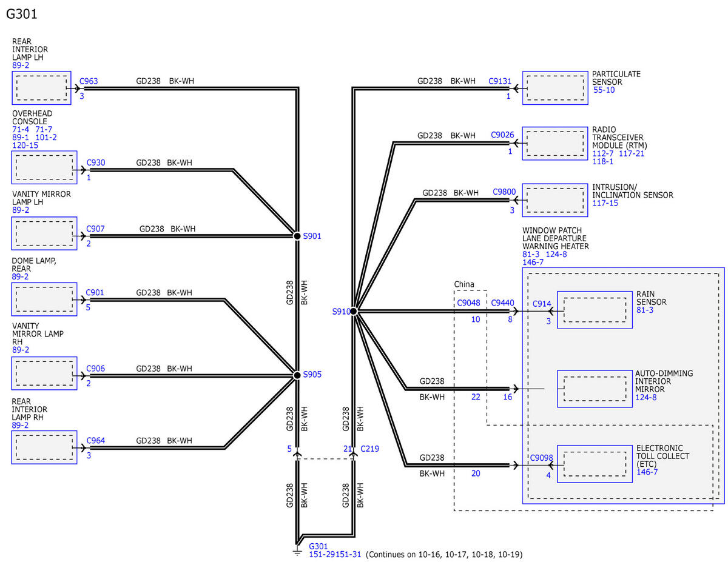Open connector C906 link
The image size is (728, 562).
click(96, 368)
